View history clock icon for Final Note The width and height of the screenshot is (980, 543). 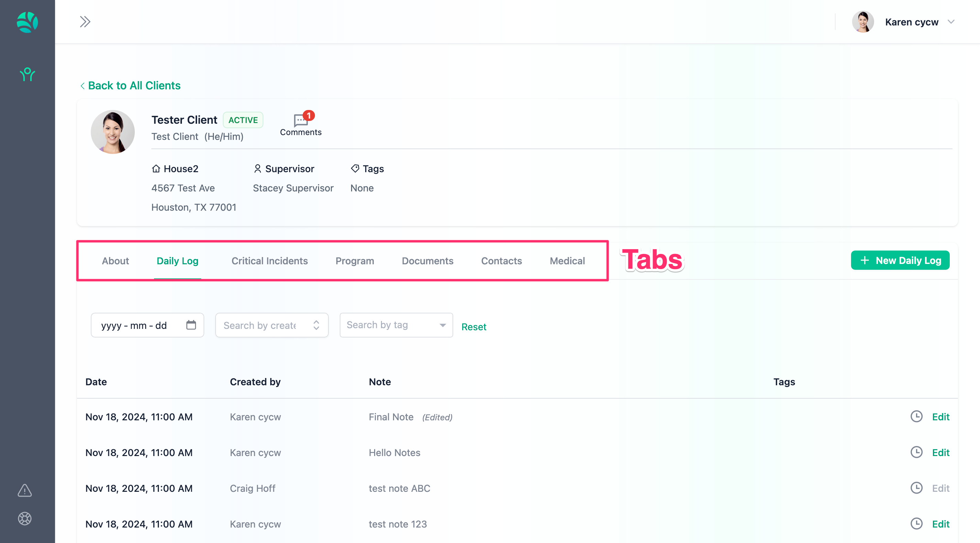(916, 417)
